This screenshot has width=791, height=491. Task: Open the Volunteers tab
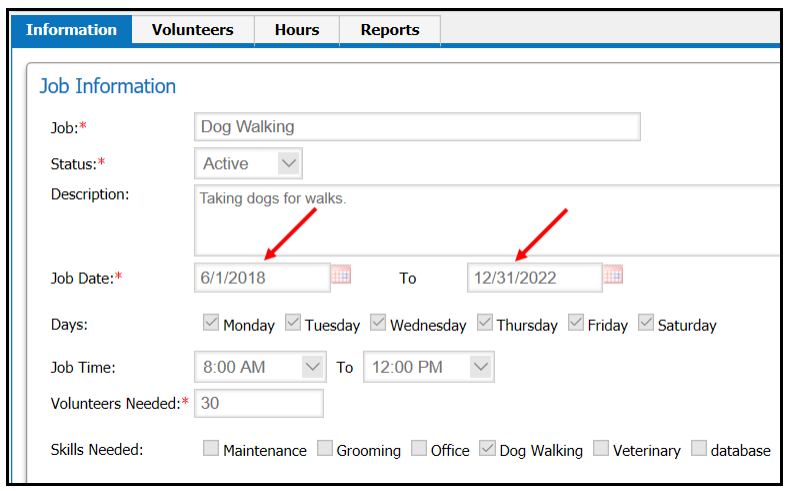[x=193, y=30]
